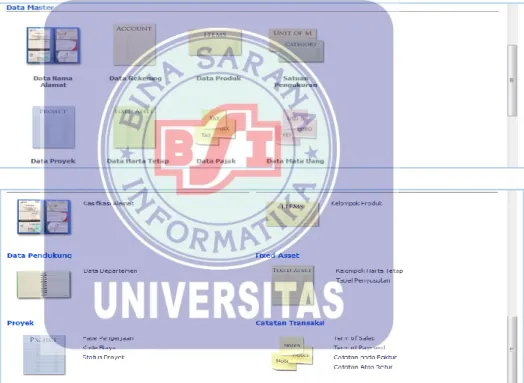Open the Fixed Asset icon above Data Harta Tetap
Viewport: 524px width, 383px height.
(134, 127)
